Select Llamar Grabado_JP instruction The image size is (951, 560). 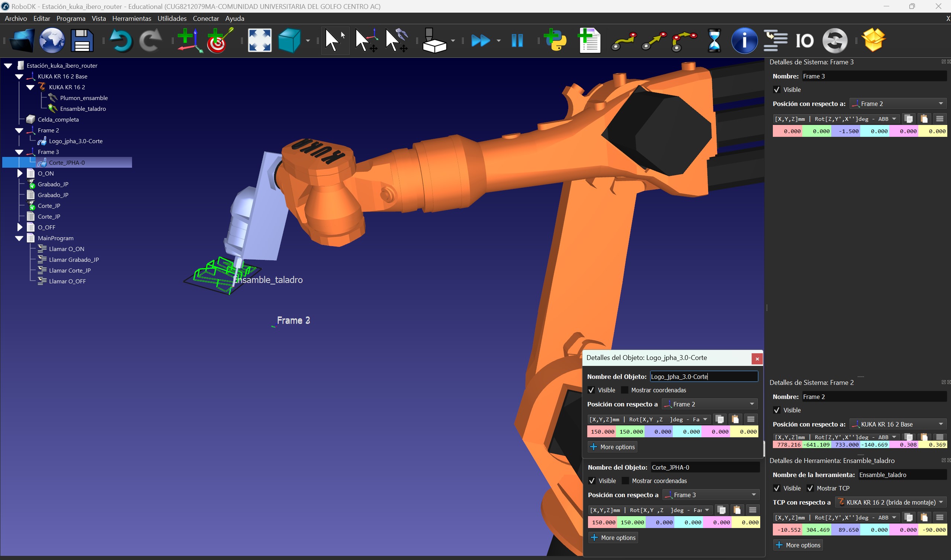click(x=74, y=260)
